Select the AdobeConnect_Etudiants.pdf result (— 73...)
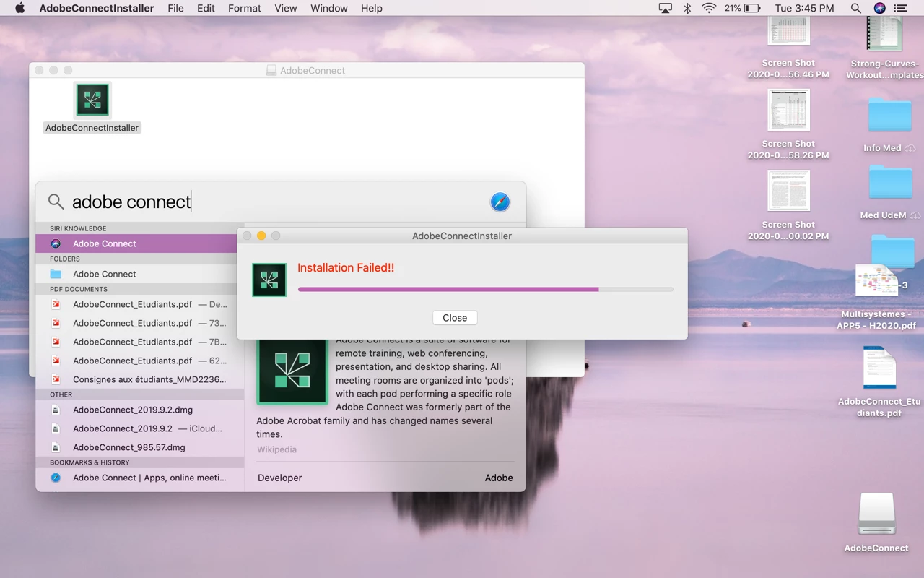The image size is (924, 578). [x=140, y=323]
